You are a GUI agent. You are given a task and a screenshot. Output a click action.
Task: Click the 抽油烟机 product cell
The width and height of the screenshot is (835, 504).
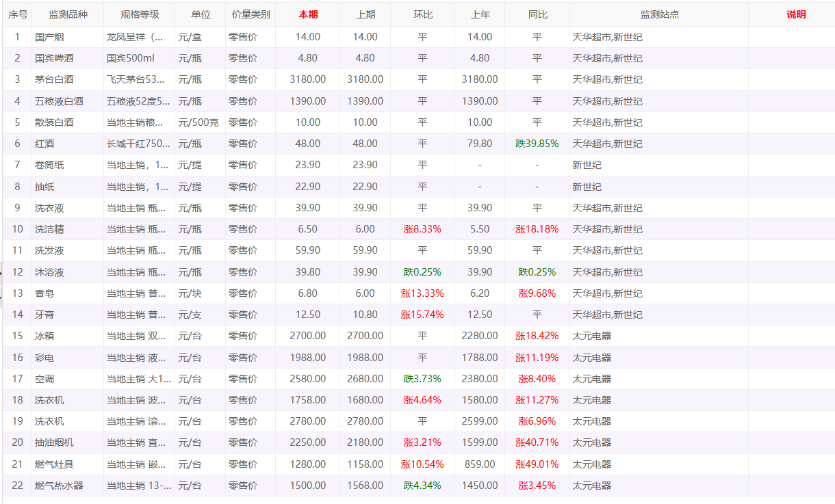coord(68,442)
